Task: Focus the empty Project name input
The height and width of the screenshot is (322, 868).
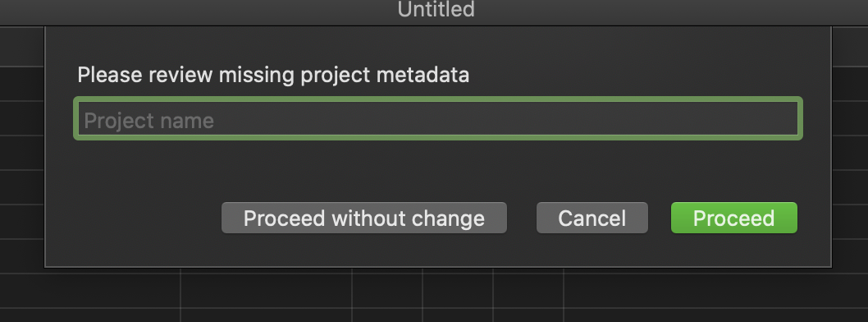Action: point(438,118)
